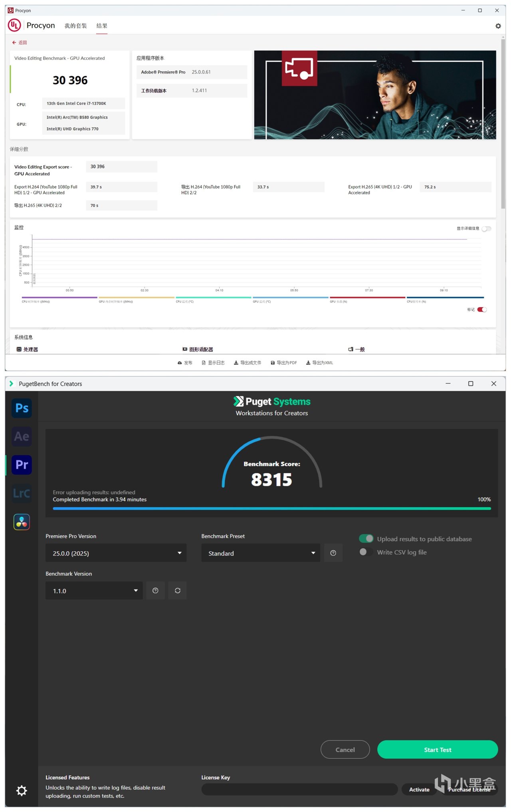Click Activate license button
The image size is (511, 812).
pyautogui.click(x=419, y=789)
